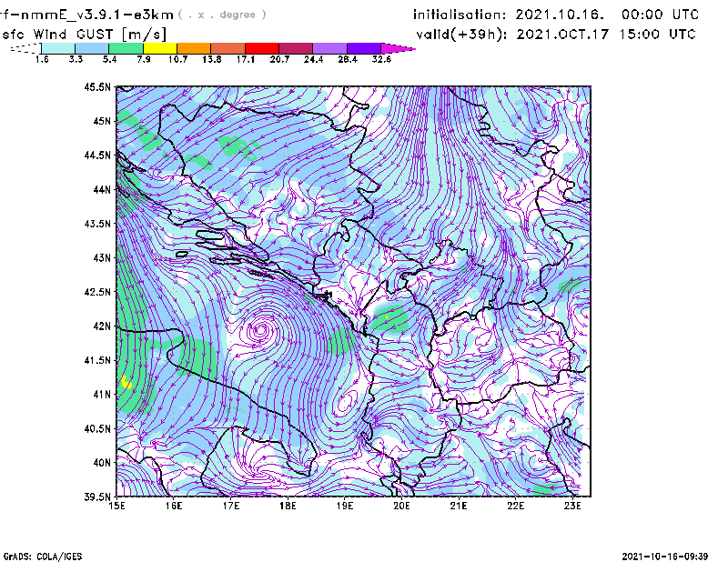Click the model name v3.9.1-e3km label
Screen dimensions: 728x562
(89, 15)
